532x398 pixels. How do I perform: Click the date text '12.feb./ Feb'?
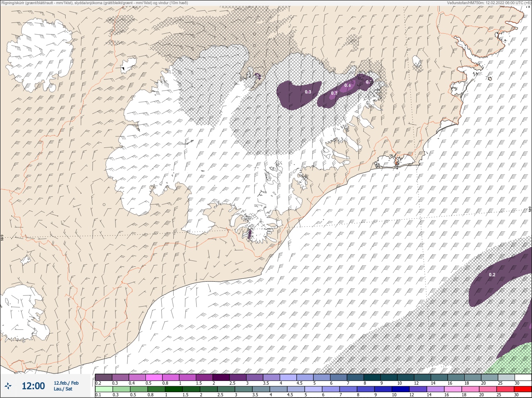coord(66,383)
